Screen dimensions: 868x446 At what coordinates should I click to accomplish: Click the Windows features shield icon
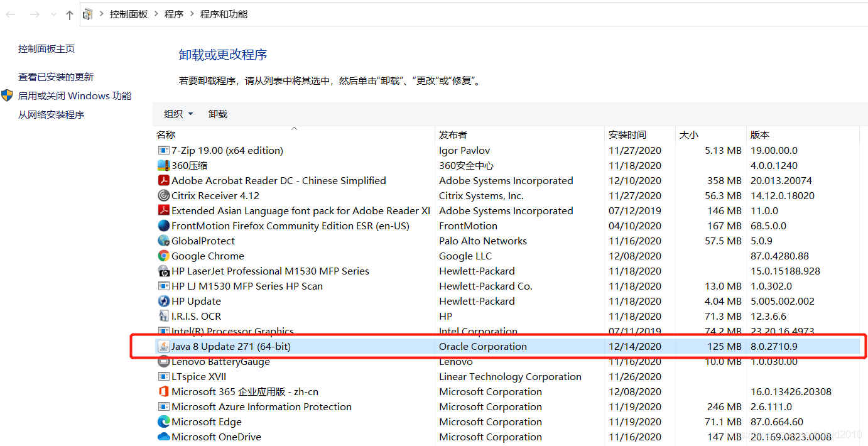click(x=7, y=95)
